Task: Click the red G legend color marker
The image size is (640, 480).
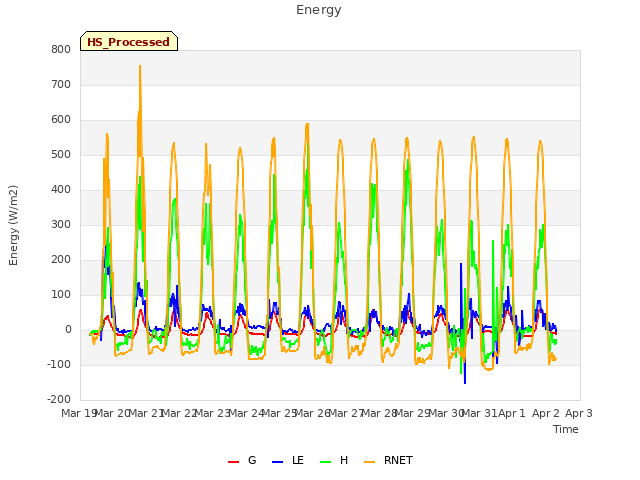Action: 233,462
